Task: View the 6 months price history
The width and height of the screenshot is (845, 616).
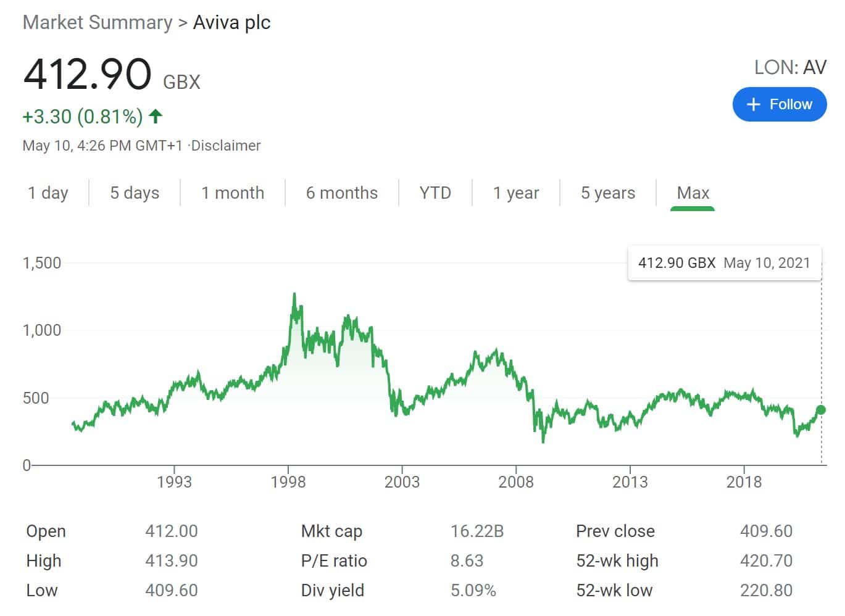Action: click(x=342, y=193)
